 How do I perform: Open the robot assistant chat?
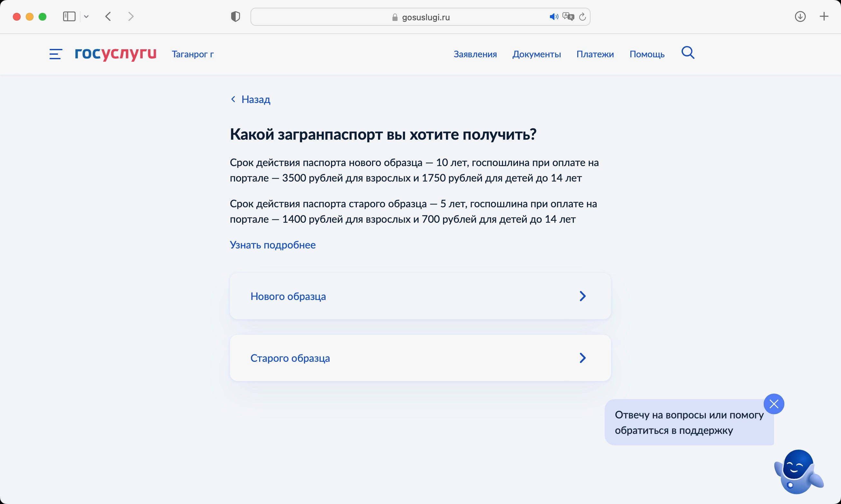tap(799, 471)
